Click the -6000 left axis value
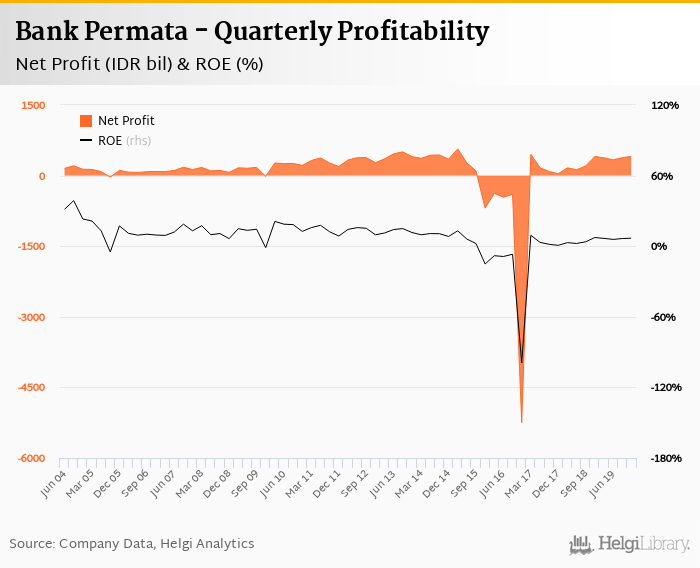Viewport: 700px width, 568px height. tap(29, 458)
